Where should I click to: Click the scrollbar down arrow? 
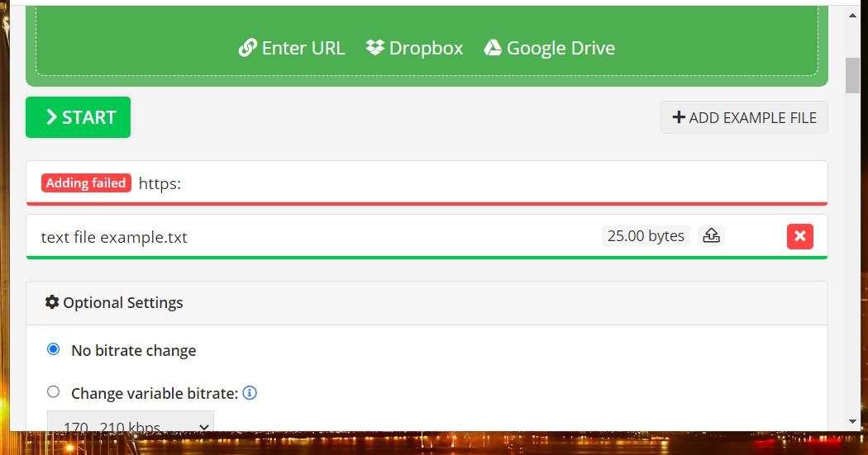(852, 422)
